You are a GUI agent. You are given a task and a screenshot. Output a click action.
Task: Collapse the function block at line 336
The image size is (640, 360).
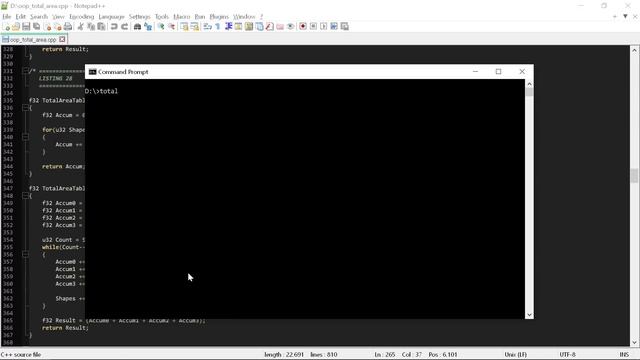pos(25,108)
